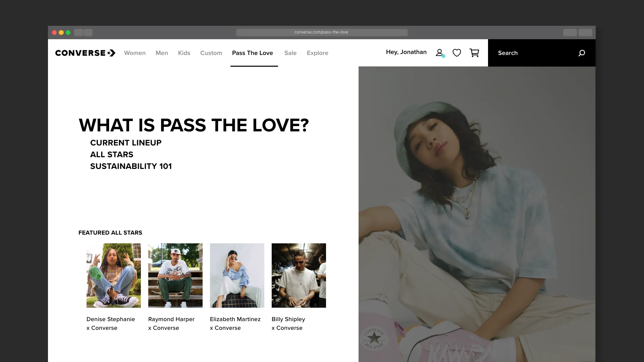644x362 pixels.
Task: Click the green maximize window button
Action: point(68,33)
